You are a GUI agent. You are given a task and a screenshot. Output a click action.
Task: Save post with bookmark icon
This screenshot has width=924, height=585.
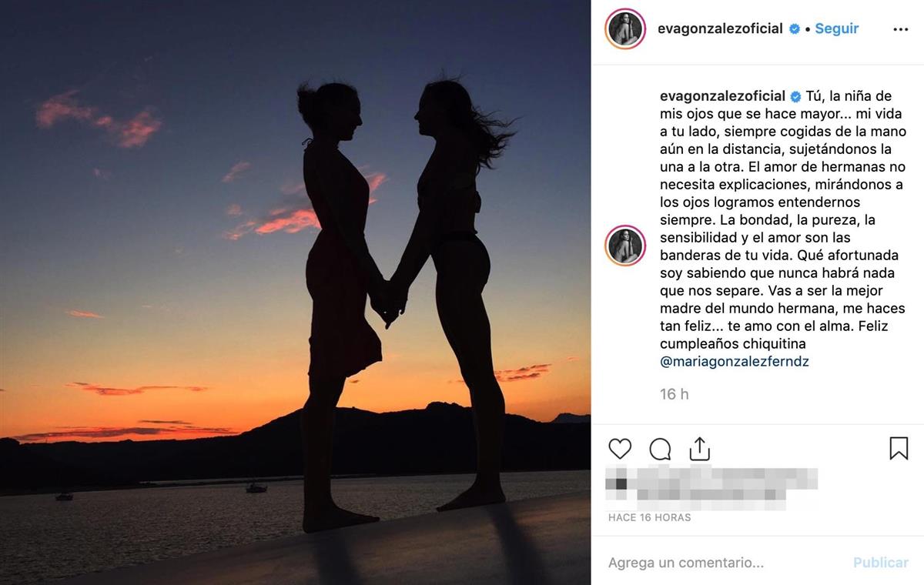(x=899, y=449)
